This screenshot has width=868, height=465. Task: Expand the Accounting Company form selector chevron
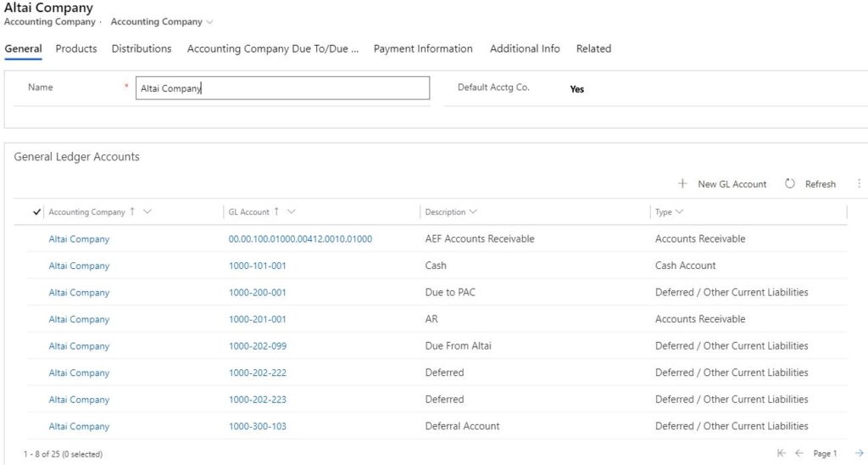(210, 22)
